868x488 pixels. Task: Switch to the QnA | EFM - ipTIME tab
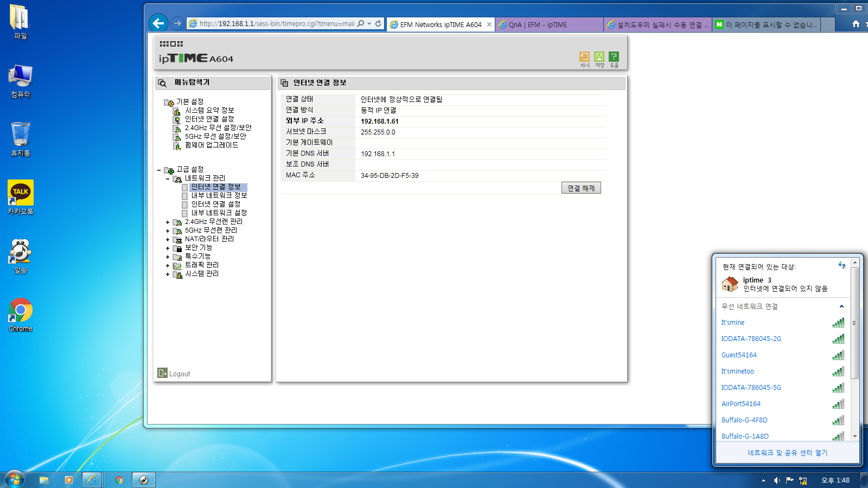pos(548,24)
